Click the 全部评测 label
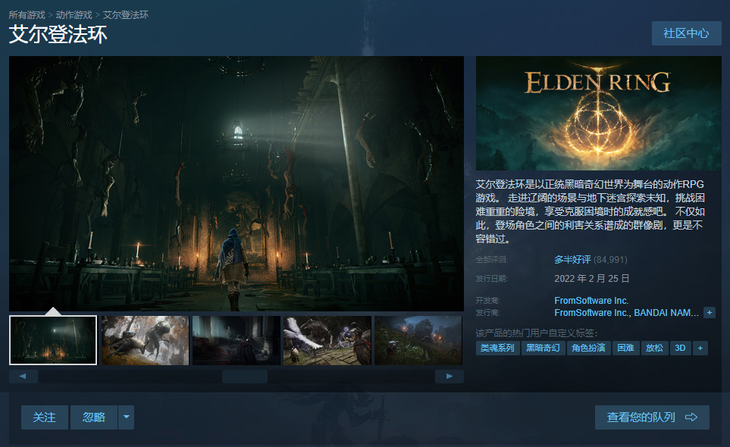Viewport: 730px width, 447px height. coord(492,260)
